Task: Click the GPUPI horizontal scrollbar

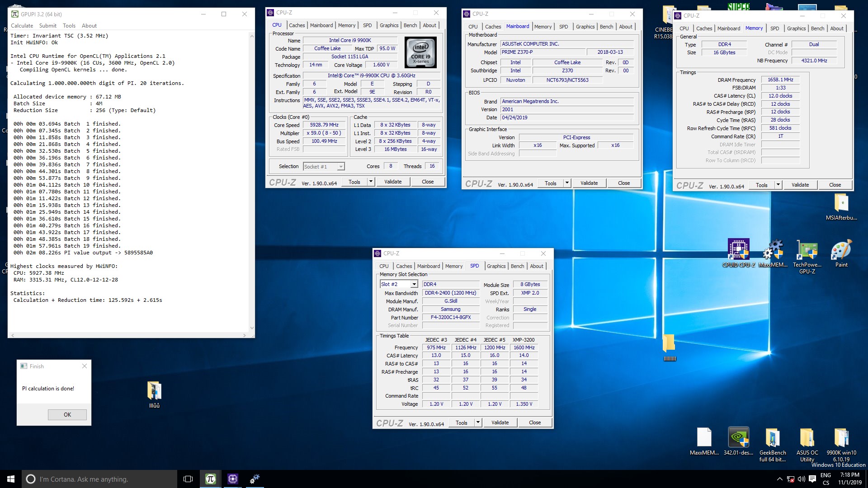Action: [x=128, y=335]
